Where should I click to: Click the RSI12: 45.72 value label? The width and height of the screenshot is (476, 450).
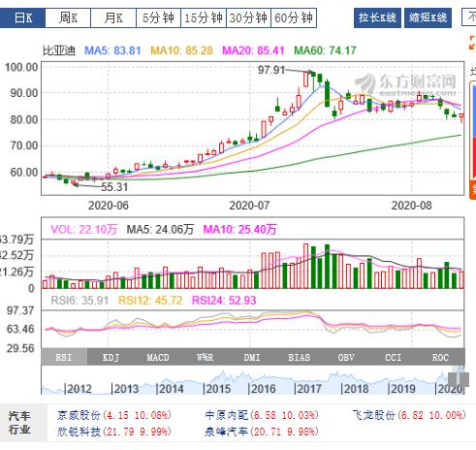pos(150,301)
